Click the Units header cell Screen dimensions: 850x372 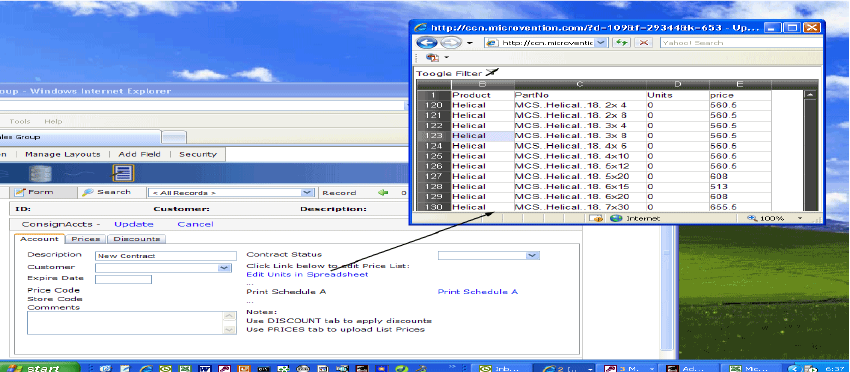678,95
